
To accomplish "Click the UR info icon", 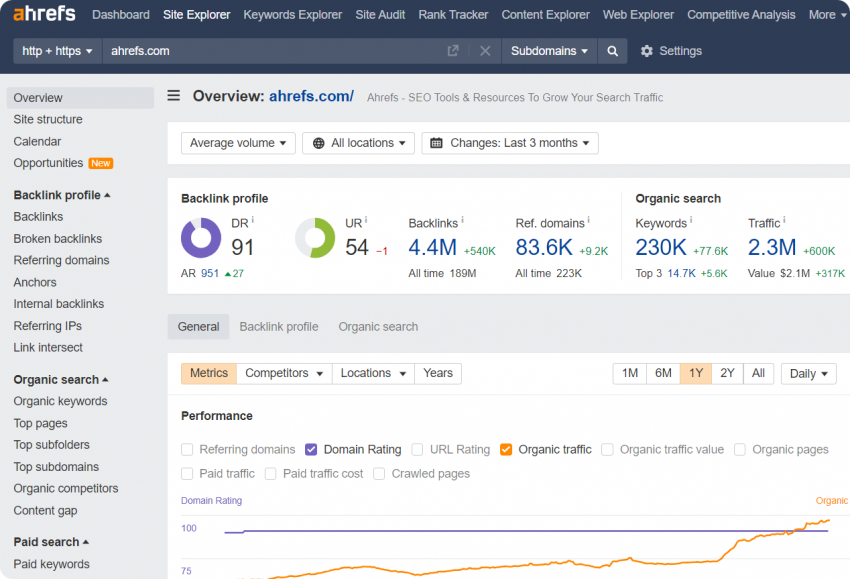I will [x=366, y=220].
